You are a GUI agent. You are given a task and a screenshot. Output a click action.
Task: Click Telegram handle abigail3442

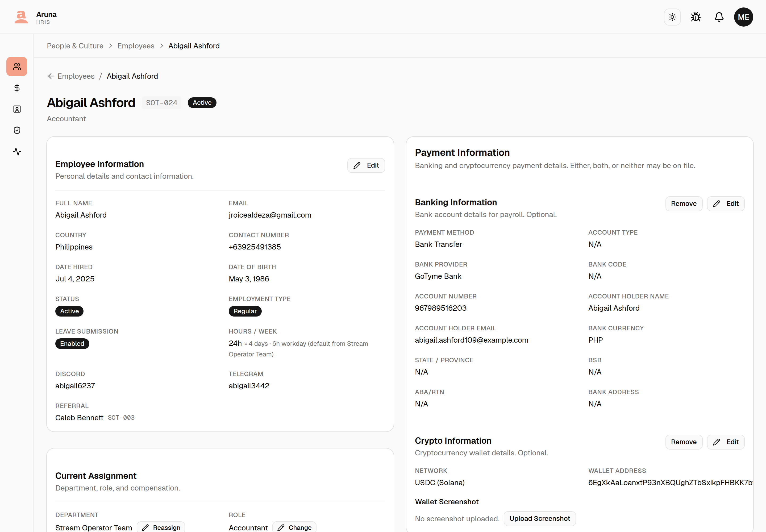(x=249, y=386)
